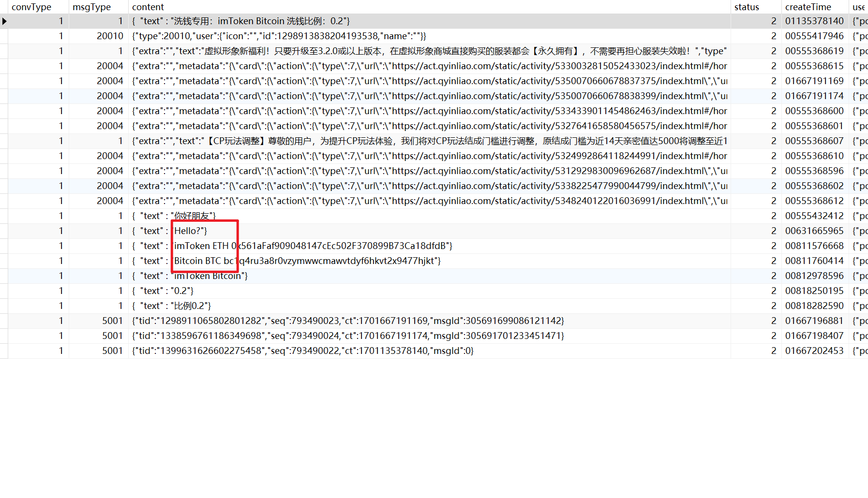
Task: Select content cell with activity 5350070660678838399
Action: pyautogui.click(x=429, y=96)
